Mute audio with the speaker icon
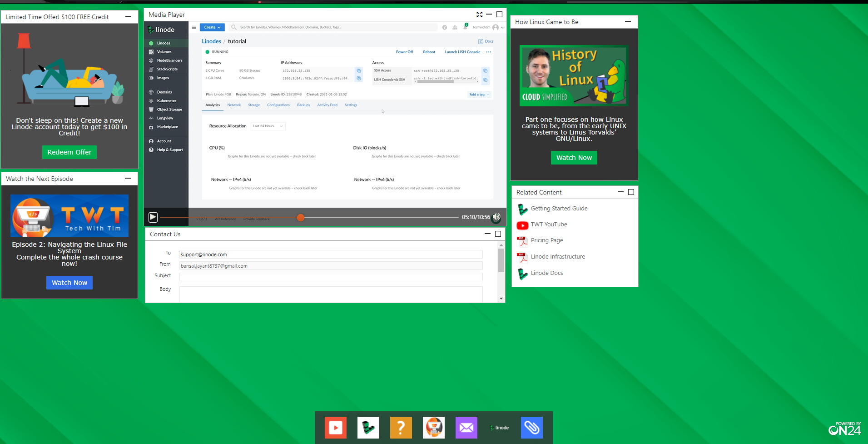Viewport: 868px width, 444px height. click(496, 217)
